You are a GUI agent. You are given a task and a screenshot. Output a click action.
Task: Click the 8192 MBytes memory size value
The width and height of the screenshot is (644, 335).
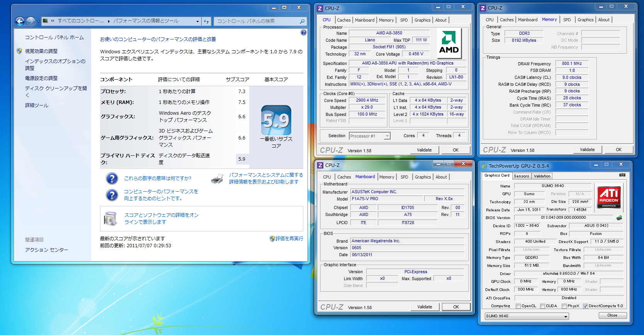524,40
